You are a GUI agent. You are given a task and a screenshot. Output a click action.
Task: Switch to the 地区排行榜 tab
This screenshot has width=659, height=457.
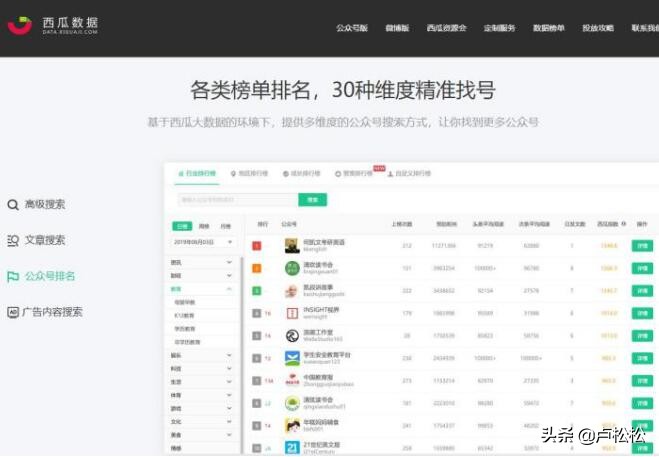249,174
